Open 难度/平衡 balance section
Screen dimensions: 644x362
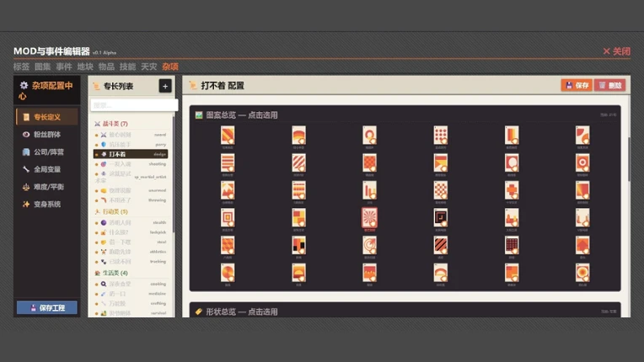coord(47,187)
